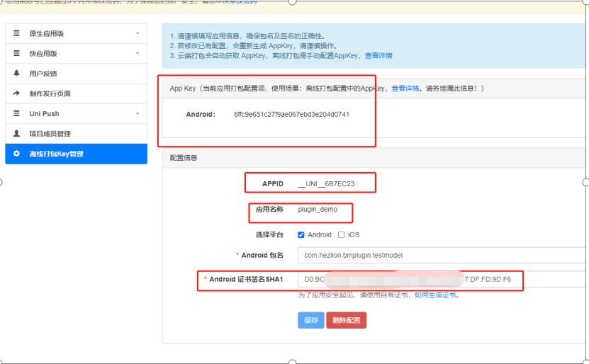589x364 pixels.
Task: Open the Uni Push sidebar menu
Action: point(77,114)
